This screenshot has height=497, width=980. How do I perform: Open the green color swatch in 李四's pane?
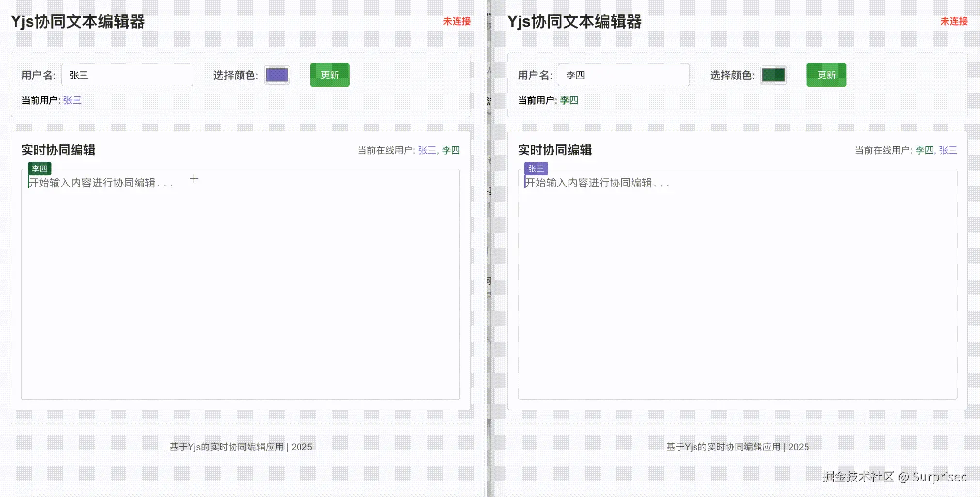773,75
